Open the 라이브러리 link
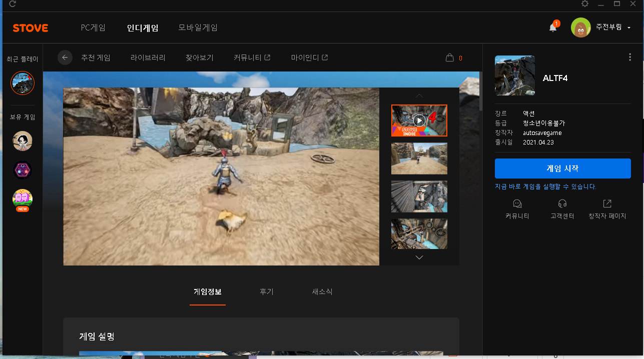 point(148,58)
